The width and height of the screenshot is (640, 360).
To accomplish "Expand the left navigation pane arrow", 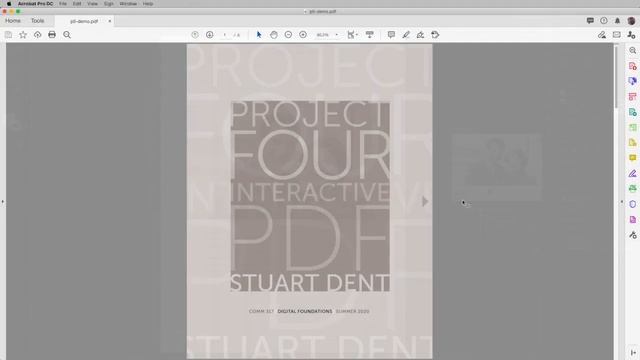I will pyautogui.click(x=2, y=201).
